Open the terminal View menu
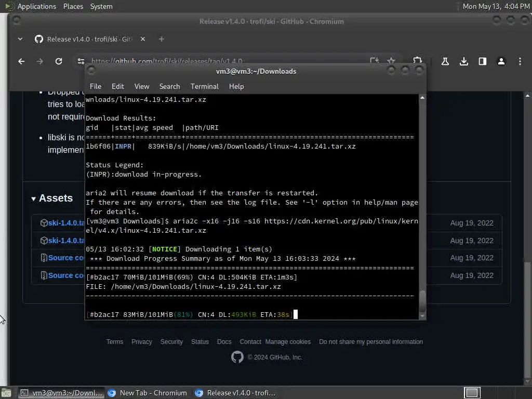The height and width of the screenshot is (399, 532). click(142, 87)
